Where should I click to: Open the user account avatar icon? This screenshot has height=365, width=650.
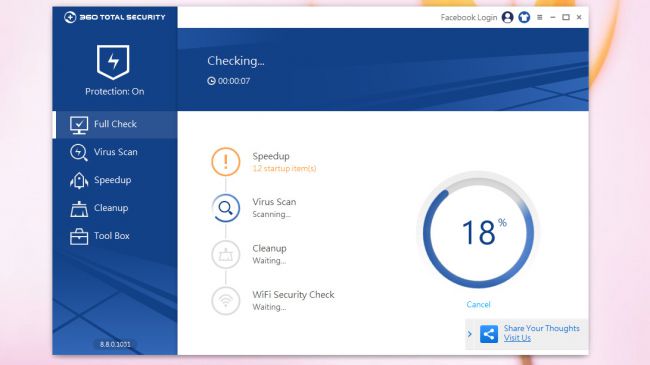(507, 17)
